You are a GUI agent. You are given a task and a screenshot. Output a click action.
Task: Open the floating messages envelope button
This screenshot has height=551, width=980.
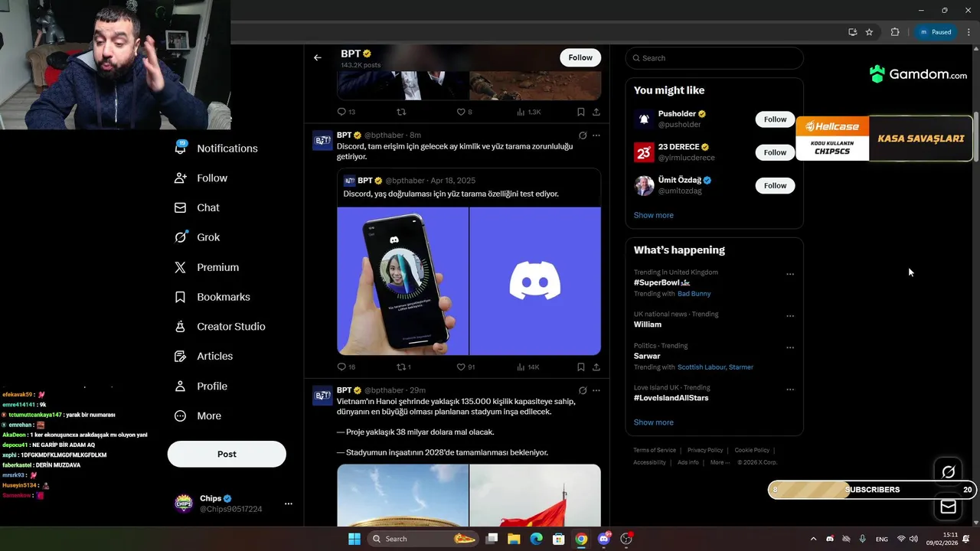[x=948, y=507]
